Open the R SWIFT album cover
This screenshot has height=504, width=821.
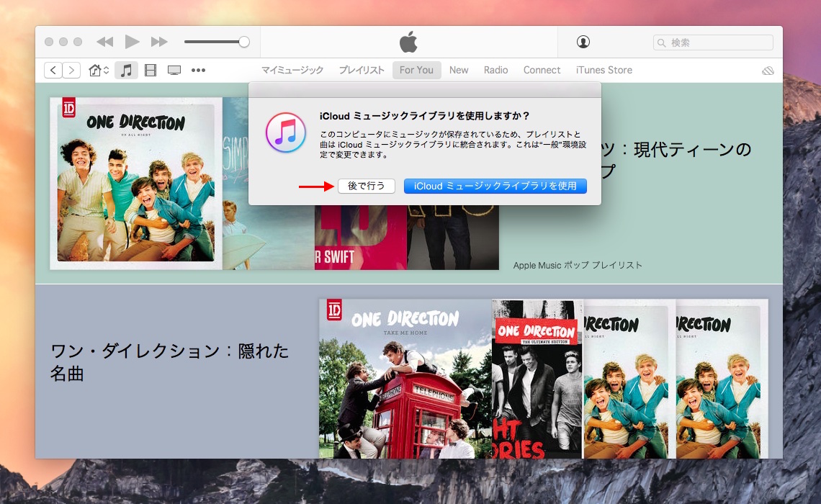(x=360, y=238)
